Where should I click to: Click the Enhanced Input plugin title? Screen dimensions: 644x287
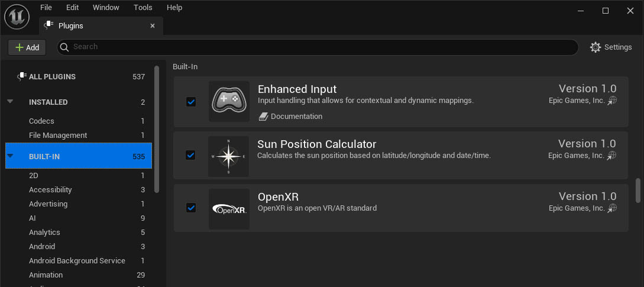tap(297, 89)
